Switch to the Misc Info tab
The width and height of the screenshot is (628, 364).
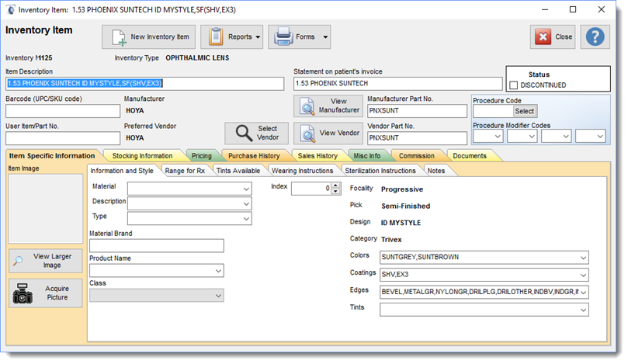(x=367, y=156)
